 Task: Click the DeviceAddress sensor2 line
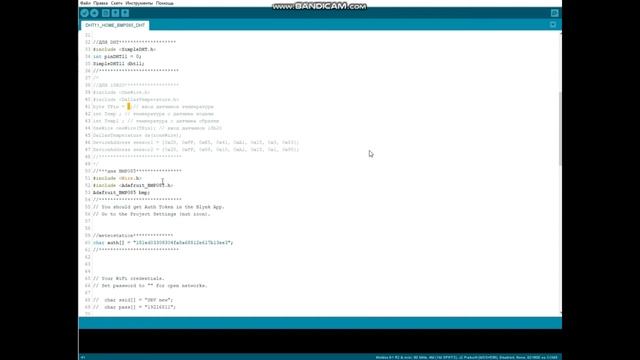click(196, 150)
